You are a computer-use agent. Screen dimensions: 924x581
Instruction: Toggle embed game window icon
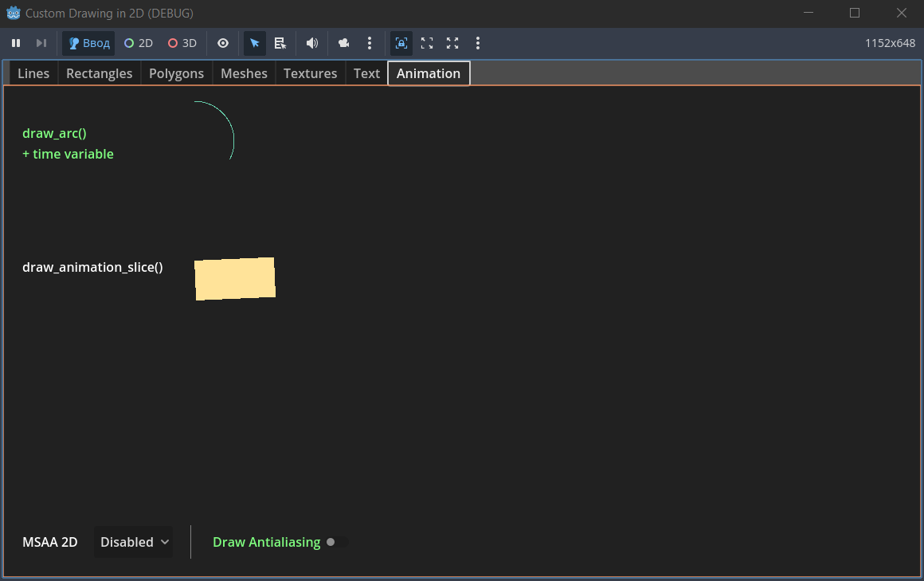(401, 43)
